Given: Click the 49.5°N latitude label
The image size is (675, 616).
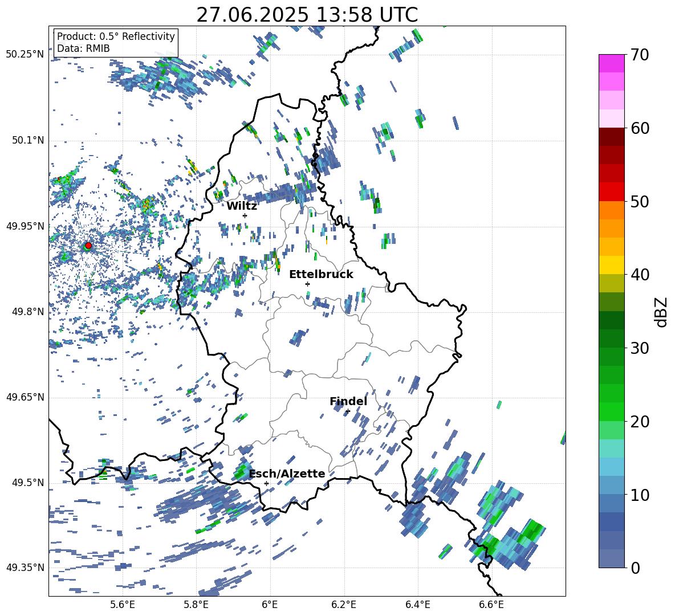Looking at the screenshot, I should (x=27, y=483).
